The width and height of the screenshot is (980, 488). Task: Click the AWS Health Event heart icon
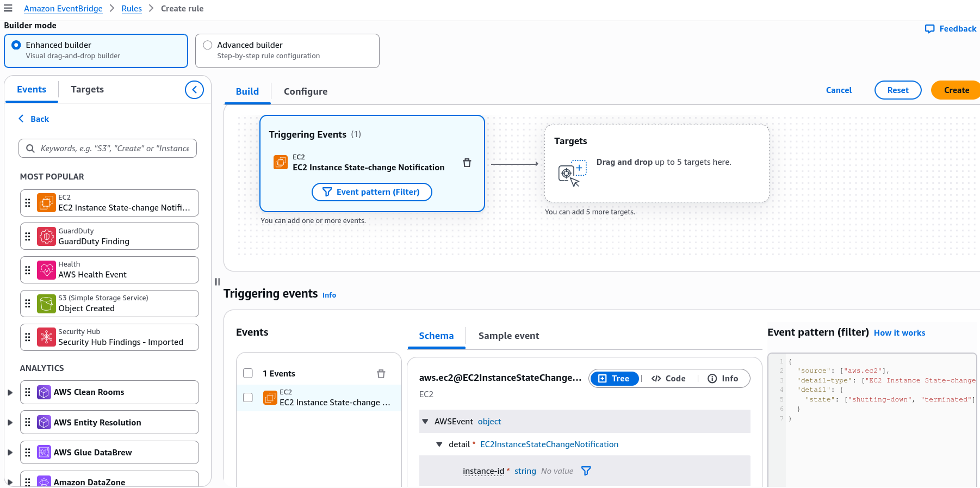(46, 270)
